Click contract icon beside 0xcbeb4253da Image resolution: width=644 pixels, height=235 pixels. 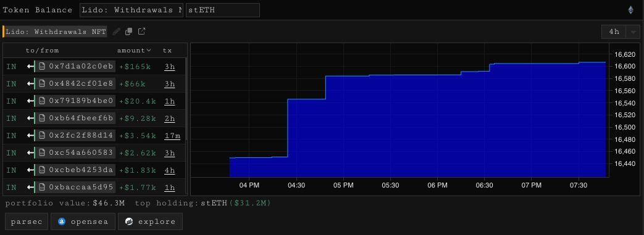(x=42, y=170)
